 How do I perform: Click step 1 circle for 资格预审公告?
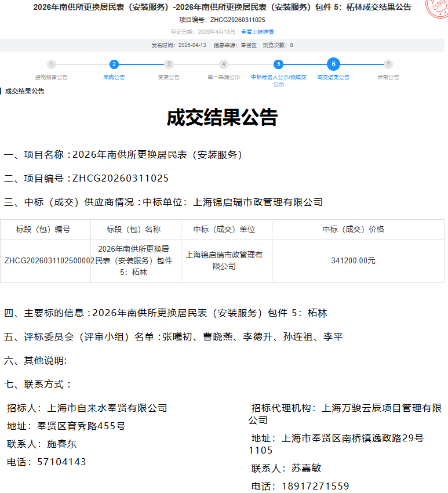pyautogui.click(x=52, y=64)
